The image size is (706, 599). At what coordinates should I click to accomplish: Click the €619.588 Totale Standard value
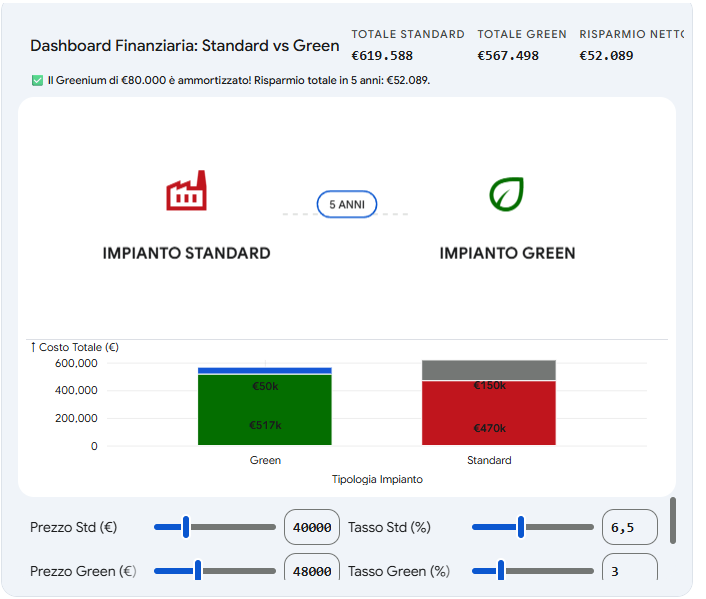tap(382, 56)
